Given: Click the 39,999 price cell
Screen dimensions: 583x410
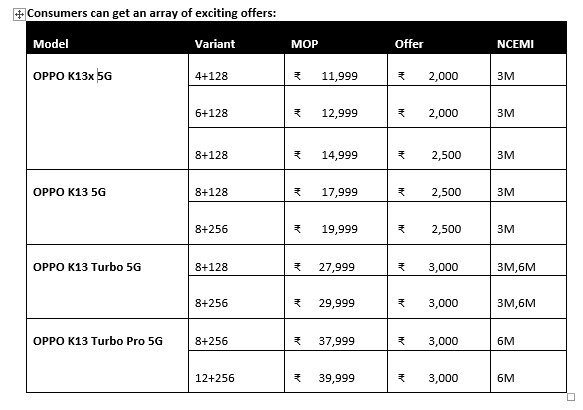Looking at the screenshot, I should click(336, 371).
